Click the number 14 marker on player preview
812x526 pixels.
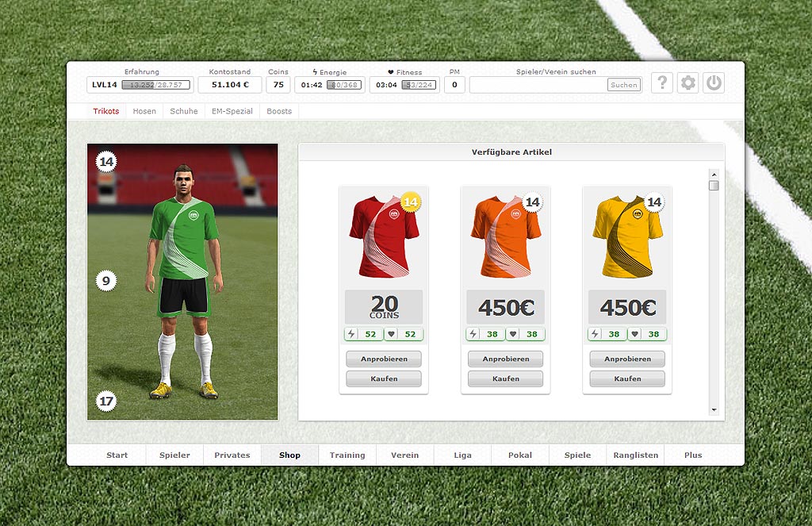(x=107, y=162)
